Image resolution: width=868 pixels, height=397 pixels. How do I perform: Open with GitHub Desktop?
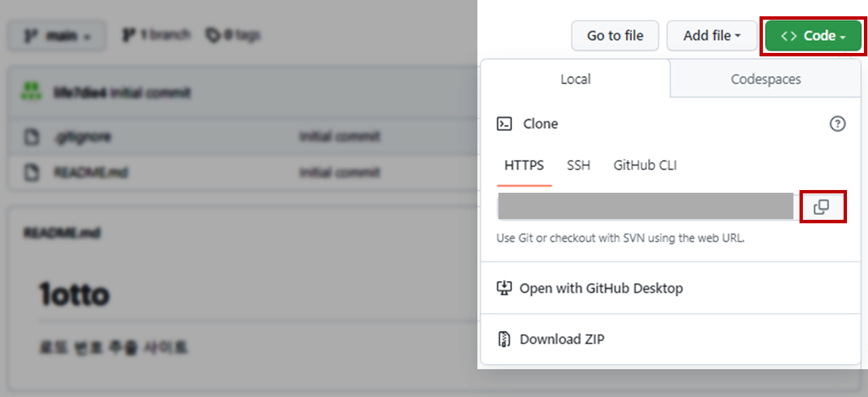click(x=601, y=288)
